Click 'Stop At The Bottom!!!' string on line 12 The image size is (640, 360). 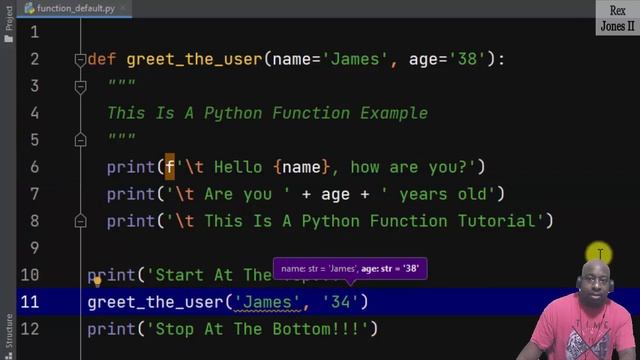257,329
